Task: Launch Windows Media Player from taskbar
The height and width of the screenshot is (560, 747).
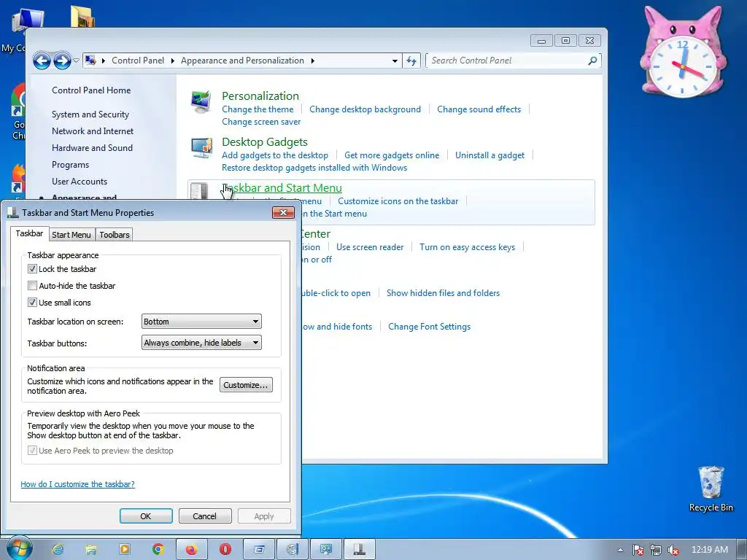Action: tap(124, 550)
